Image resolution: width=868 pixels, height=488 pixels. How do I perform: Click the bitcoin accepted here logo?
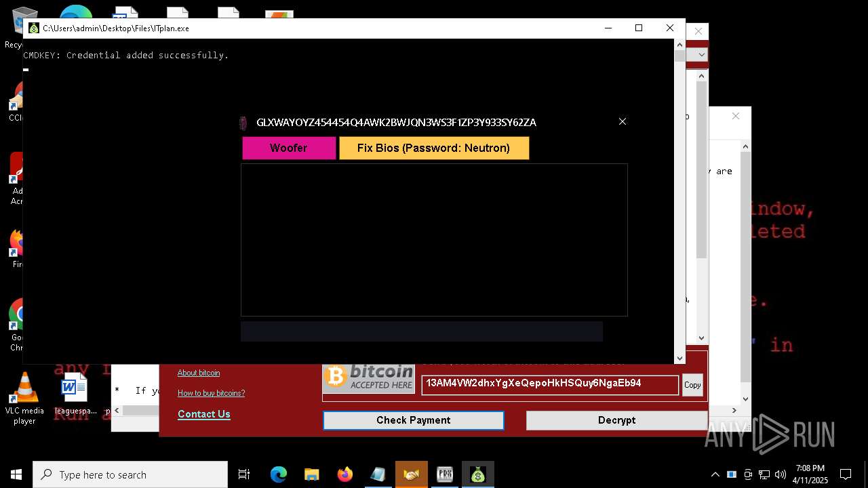point(369,378)
